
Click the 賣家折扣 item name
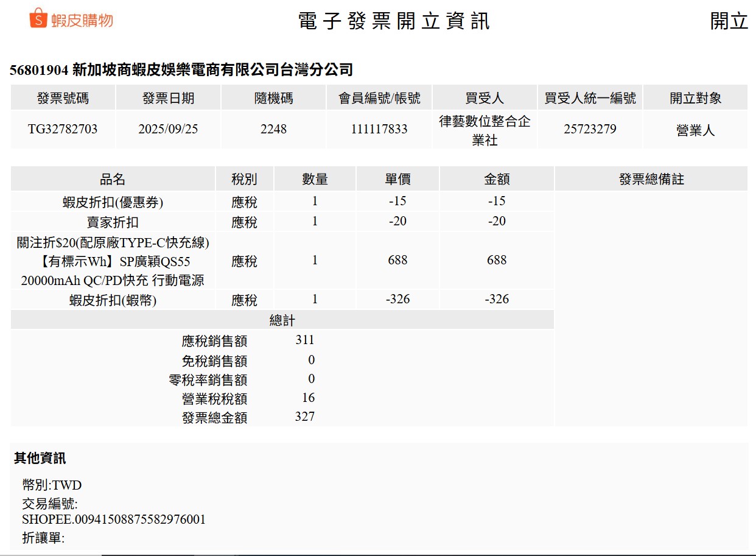click(x=113, y=222)
